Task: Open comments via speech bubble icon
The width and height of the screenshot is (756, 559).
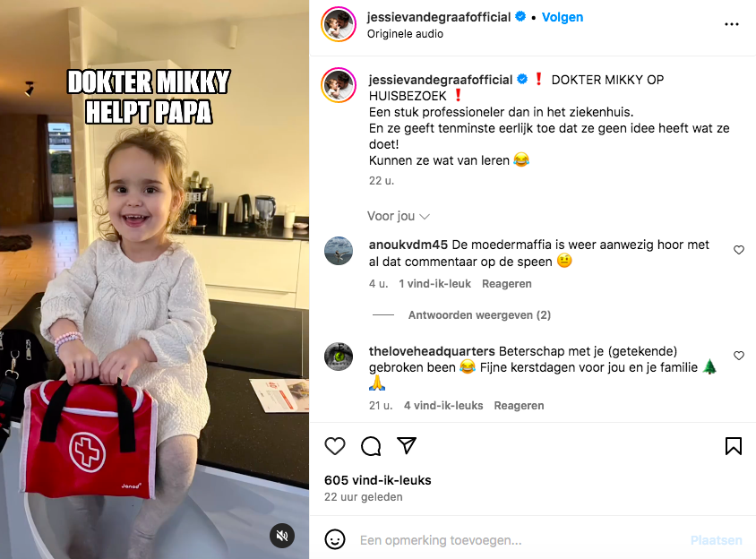Action: pyautogui.click(x=371, y=446)
